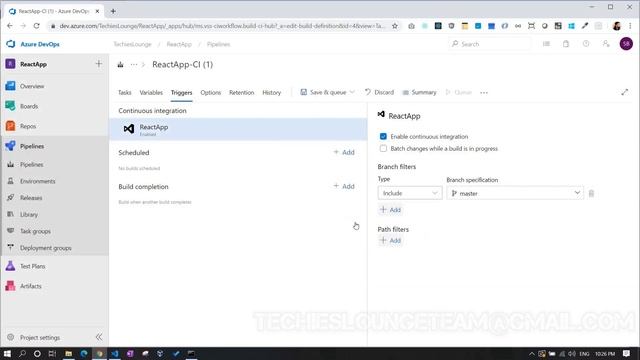
Task: Switch to the History tab
Action: point(271,93)
